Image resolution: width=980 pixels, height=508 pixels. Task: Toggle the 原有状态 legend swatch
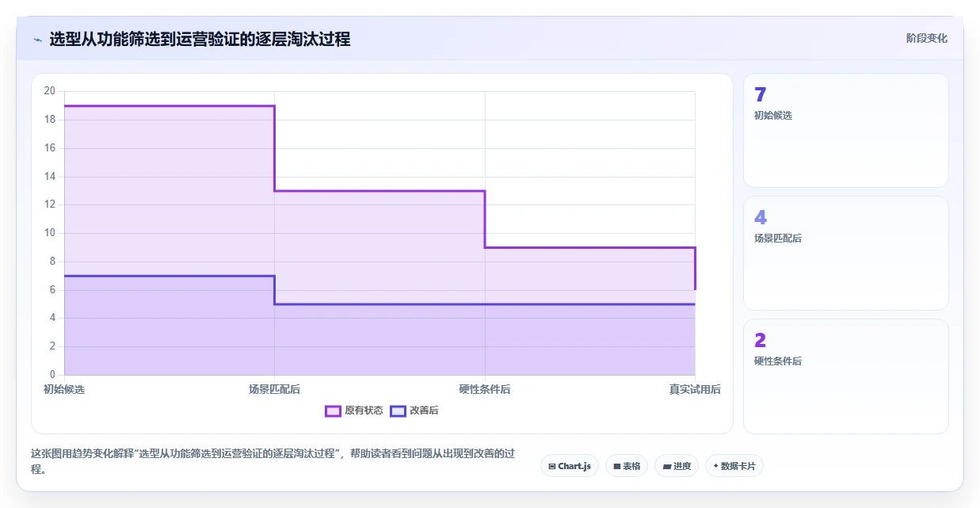coord(333,411)
